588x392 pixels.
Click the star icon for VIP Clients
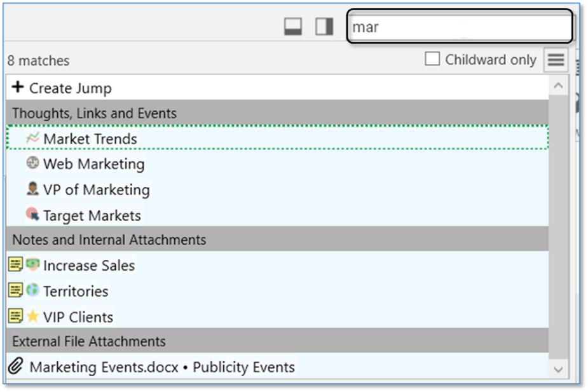(x=32, y=316)
